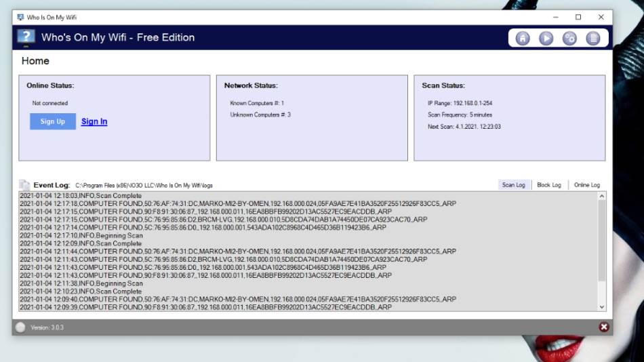Select the Online Log tab

click(x=586, y=184)
